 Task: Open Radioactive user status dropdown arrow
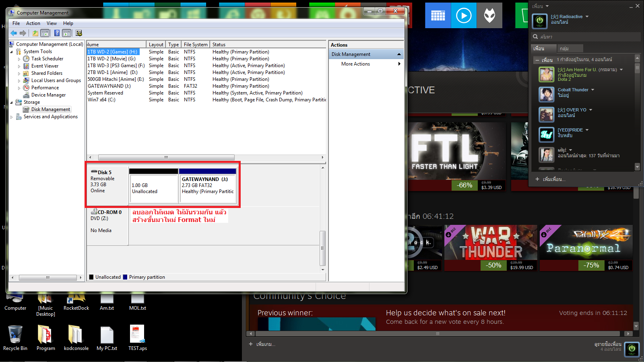click(x=587, y=16)
